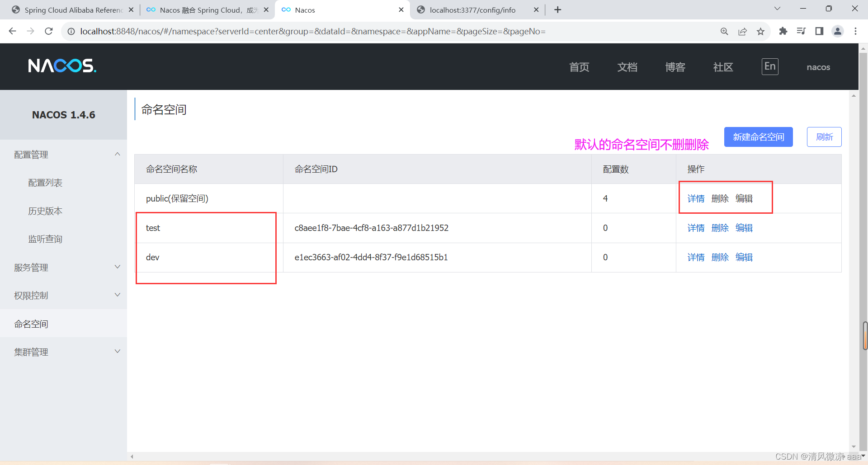Screen dimensions: 868x465
Task: Click the public(保留空间) name cell
Action: pyautogui.click(x=209, y=198)
